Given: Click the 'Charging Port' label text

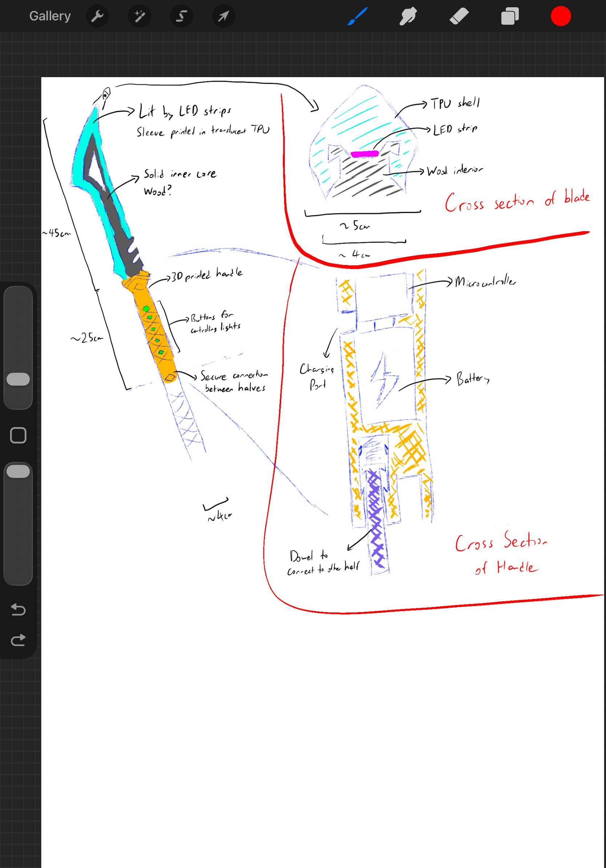Looking at the screenshot, I should (x=316, y=377).
